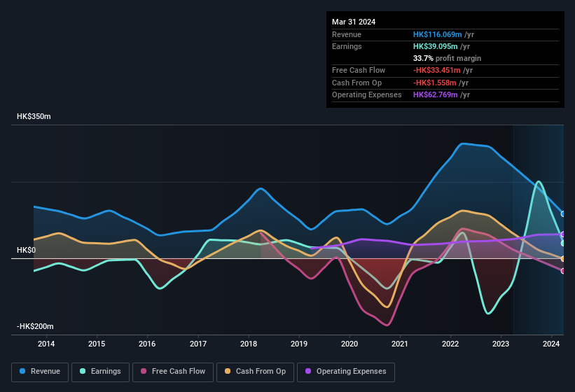This screenshot has height=392, width=575.
Task: Toggle the Revenue series in the legend
Action: (41, 372)
